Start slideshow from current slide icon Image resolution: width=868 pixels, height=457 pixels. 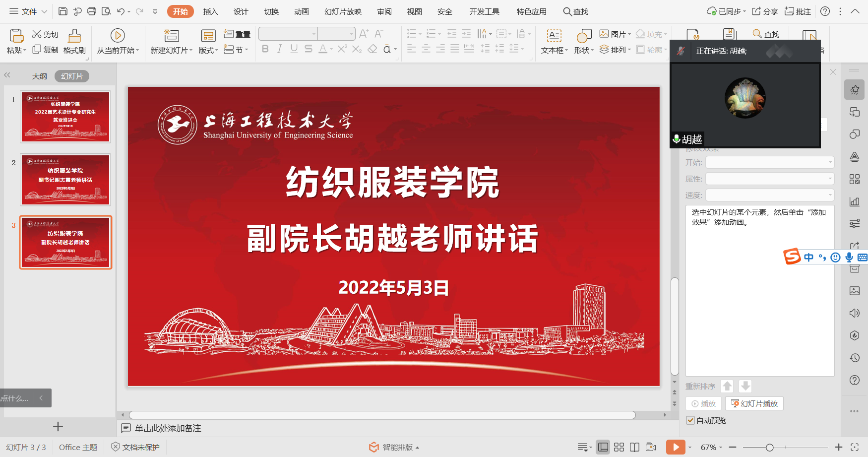(x=118, y=36)
